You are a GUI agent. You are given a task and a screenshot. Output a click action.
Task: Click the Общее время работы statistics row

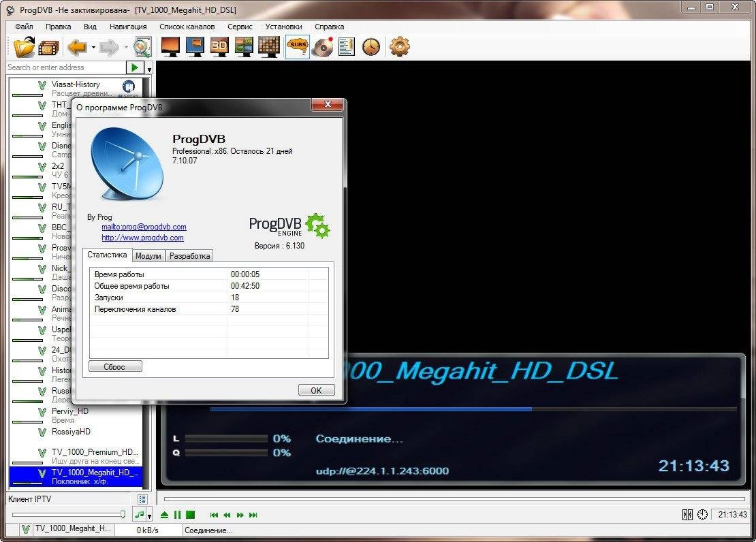coord(208,286)
